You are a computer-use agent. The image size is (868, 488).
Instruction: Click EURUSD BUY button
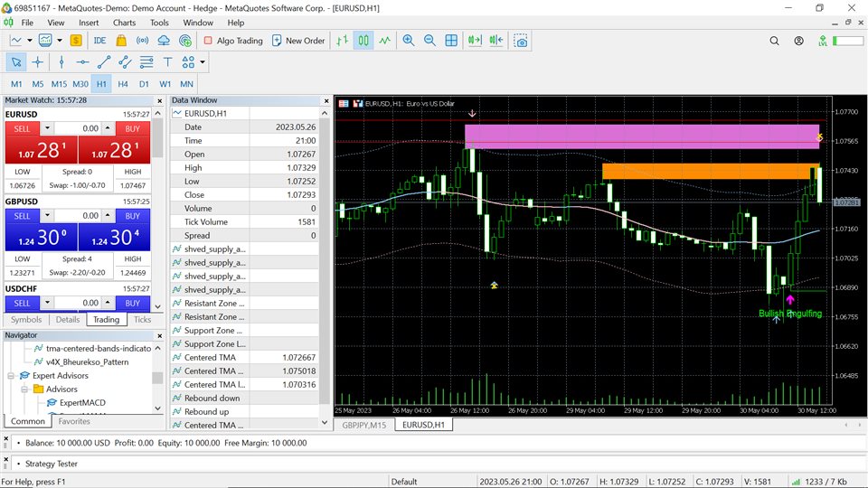[x=132, y=128]
